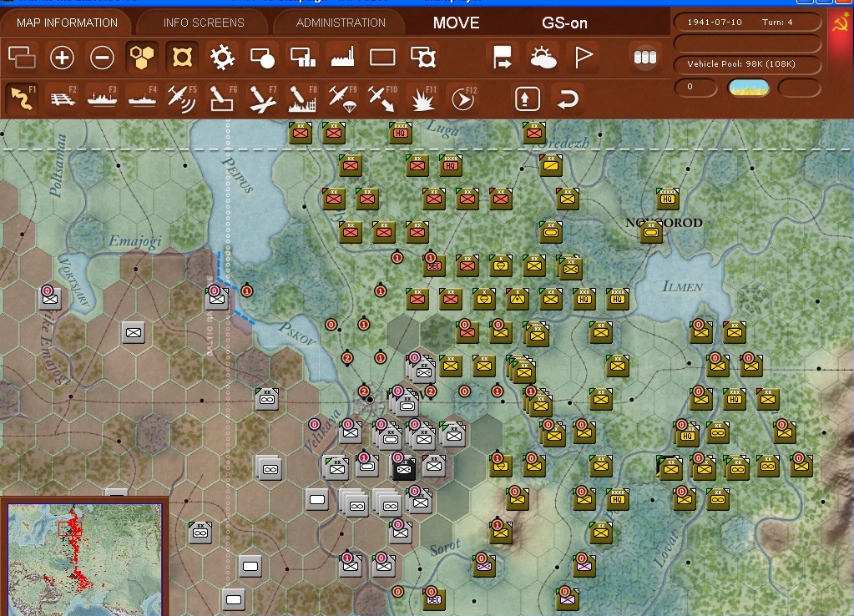Select the F8 bomb city mode
The width and height of the screenshot is (854, 616).
303,98
